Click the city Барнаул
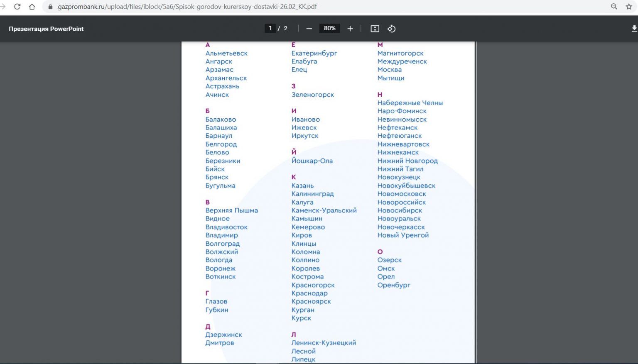This screenshot has width=638, height=364. 219,136
